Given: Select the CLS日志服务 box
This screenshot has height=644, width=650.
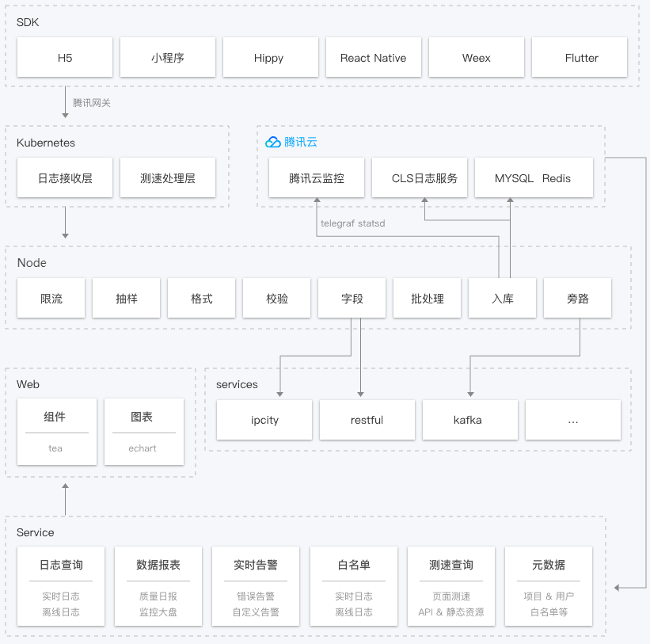Looking at the screenshot, I should [x=420, y=177].
